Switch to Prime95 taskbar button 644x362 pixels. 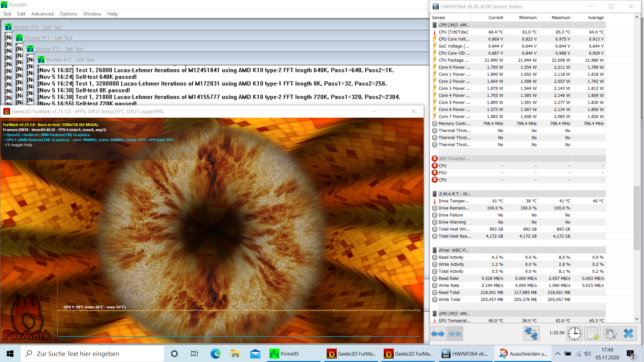[x=284, y=354]
